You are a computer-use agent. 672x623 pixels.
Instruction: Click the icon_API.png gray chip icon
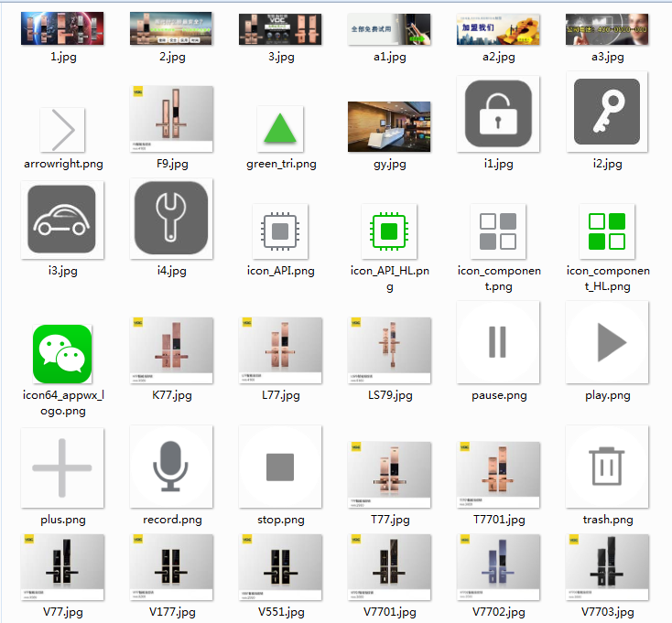280,231
